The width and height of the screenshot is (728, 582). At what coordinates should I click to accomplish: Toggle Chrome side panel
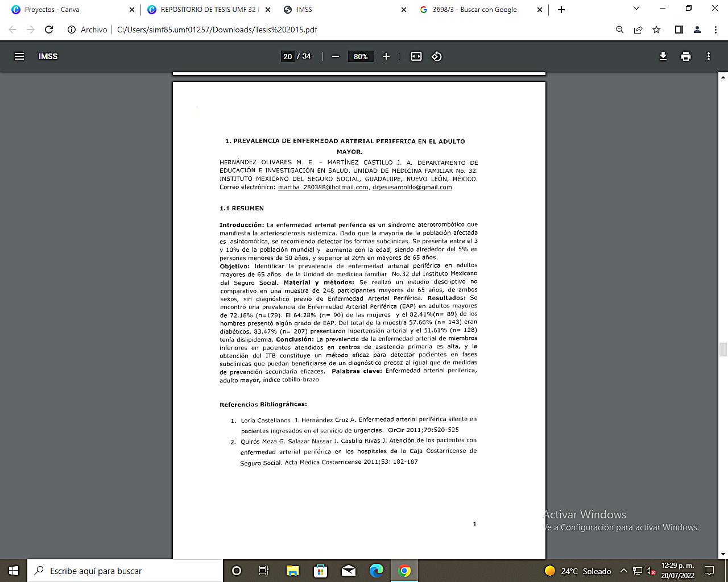pyautogui.click(x=679, y=30)
